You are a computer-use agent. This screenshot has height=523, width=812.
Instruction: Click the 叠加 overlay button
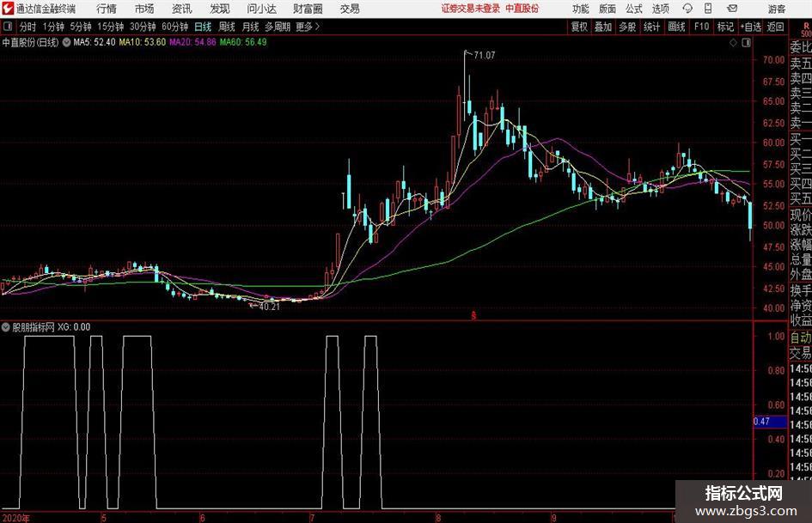603,27
